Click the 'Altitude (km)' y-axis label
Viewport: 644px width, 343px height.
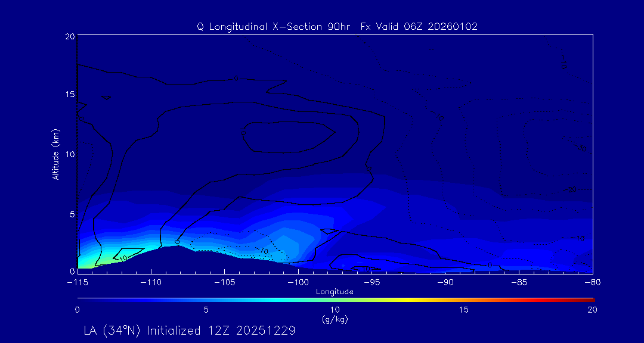click(x=55, y=154)
